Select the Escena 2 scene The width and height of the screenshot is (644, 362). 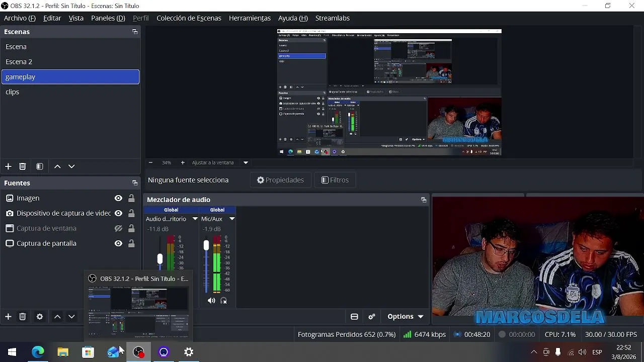click(70, 62)
